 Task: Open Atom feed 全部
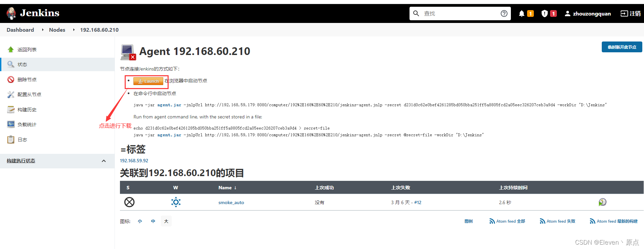pos(507,221)
